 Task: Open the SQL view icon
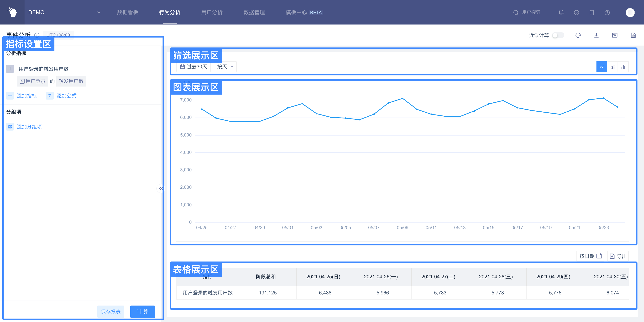pyautogui.click(x=615, y=35)
